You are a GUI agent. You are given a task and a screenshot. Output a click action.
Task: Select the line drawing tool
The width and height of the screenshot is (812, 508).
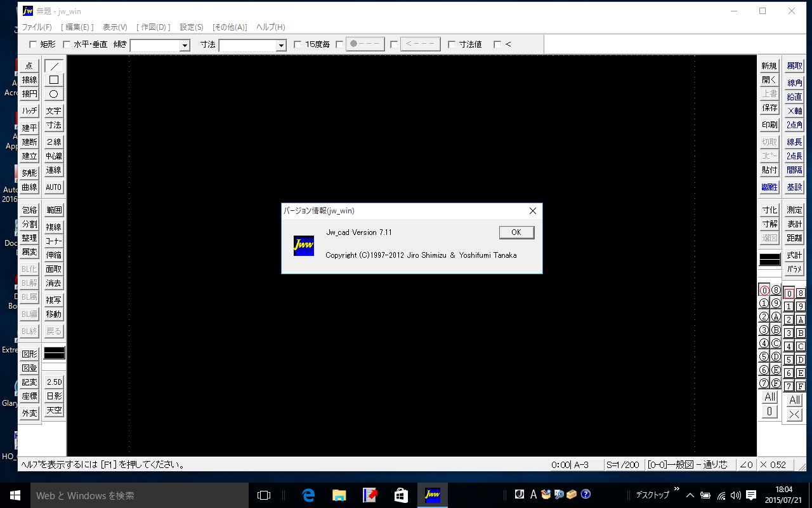point(54,66)
